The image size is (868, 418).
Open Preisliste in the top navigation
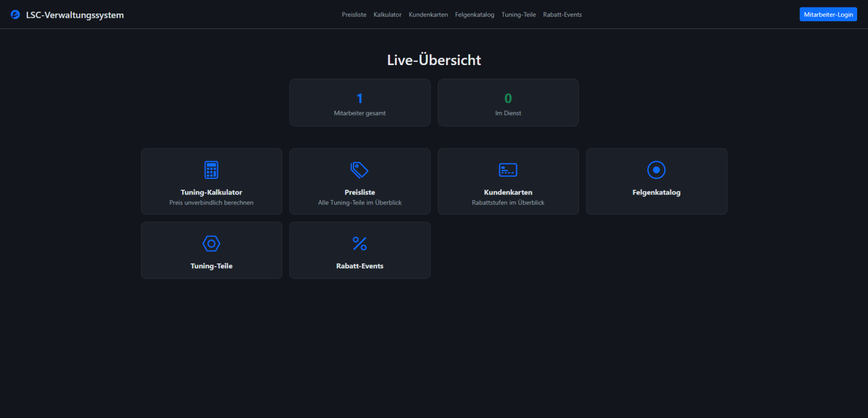click(354, 15)
